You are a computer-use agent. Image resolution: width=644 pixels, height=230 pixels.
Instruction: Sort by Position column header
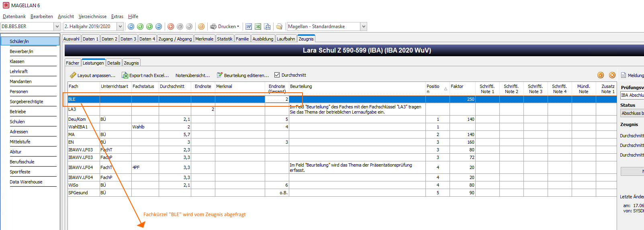click(437, 89)
